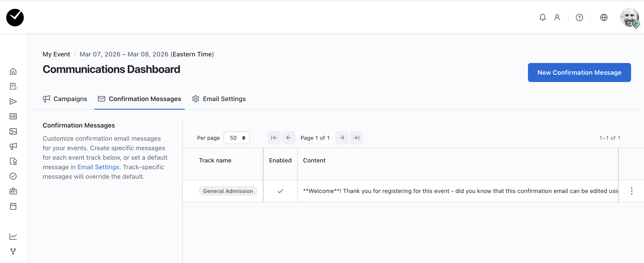Open the paper plane send icon

point(13,101)
